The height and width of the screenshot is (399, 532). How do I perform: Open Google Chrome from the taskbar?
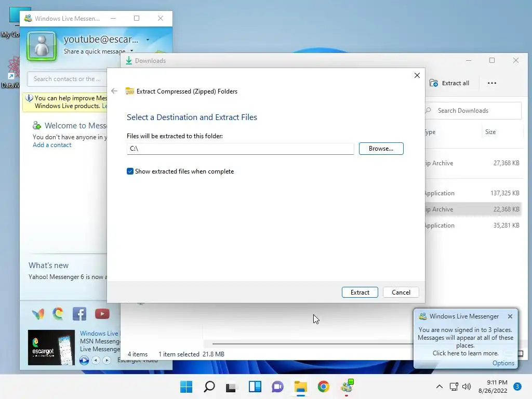323,387
